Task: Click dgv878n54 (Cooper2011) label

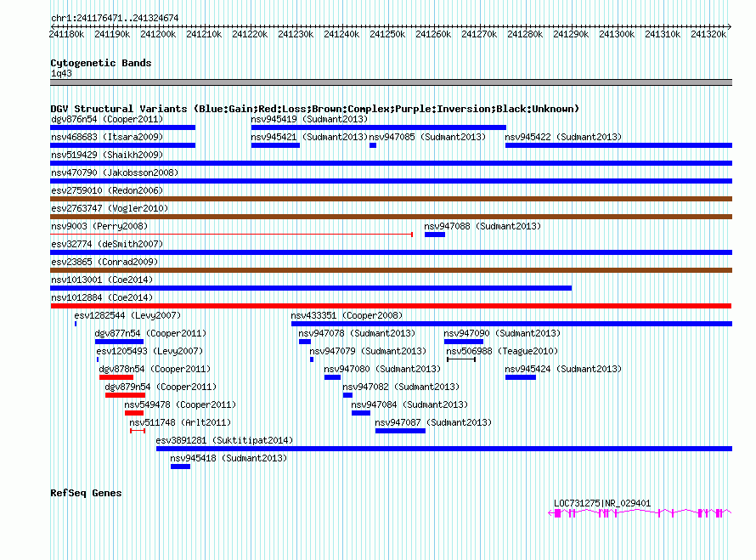Action: 155,369
